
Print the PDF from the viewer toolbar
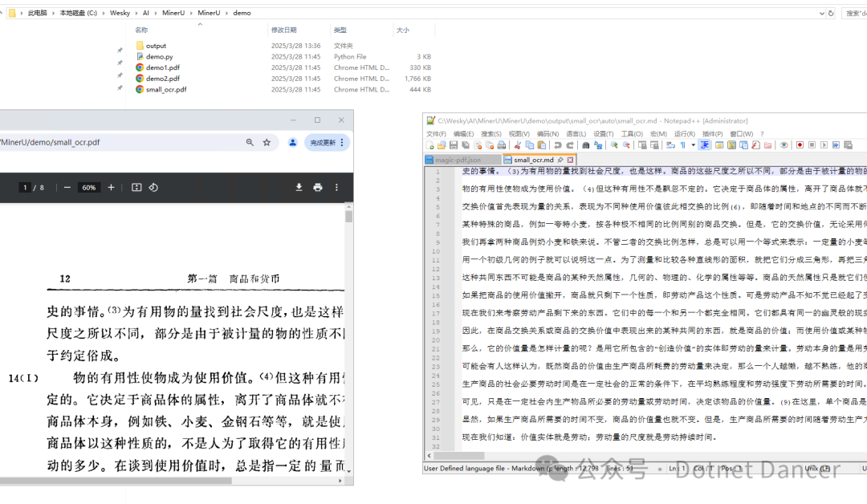point(318,187)
